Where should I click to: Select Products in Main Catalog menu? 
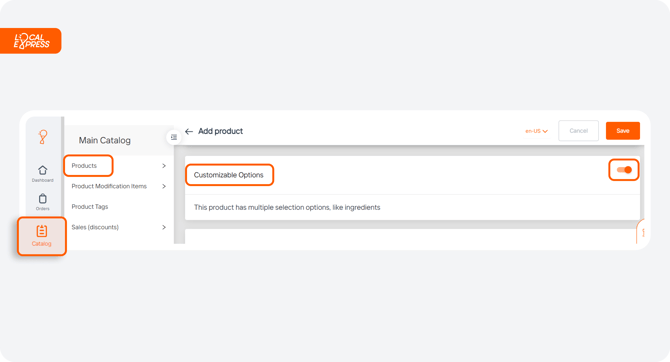[x=84, y=166]
